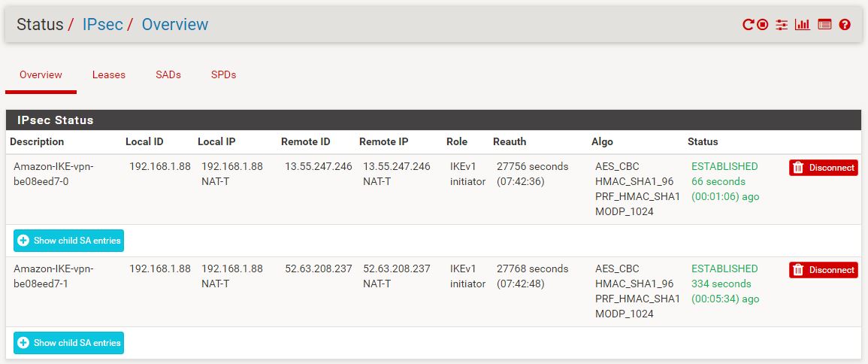Restart the IPsec service with the circular arrow icon
Image resolution: width=868 pixels, height=364 pixels.
[x=749, y=24]
